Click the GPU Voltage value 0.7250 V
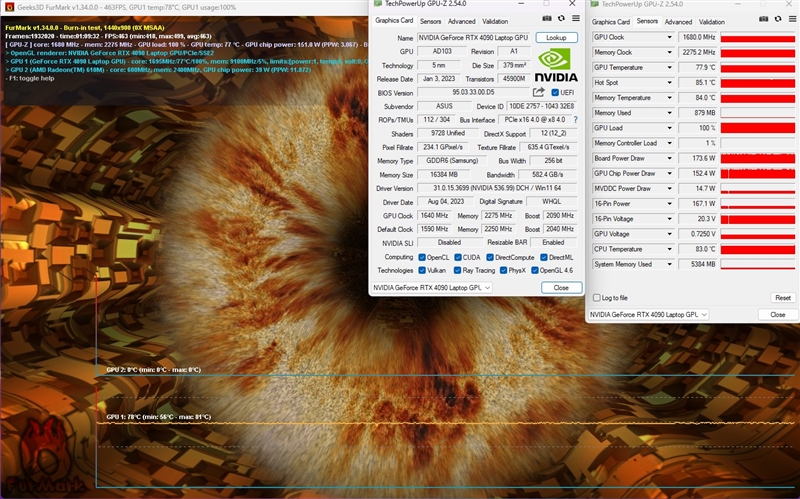Image resolution: width=800 pixels, height=499 pixels. (x=699, y=234)
